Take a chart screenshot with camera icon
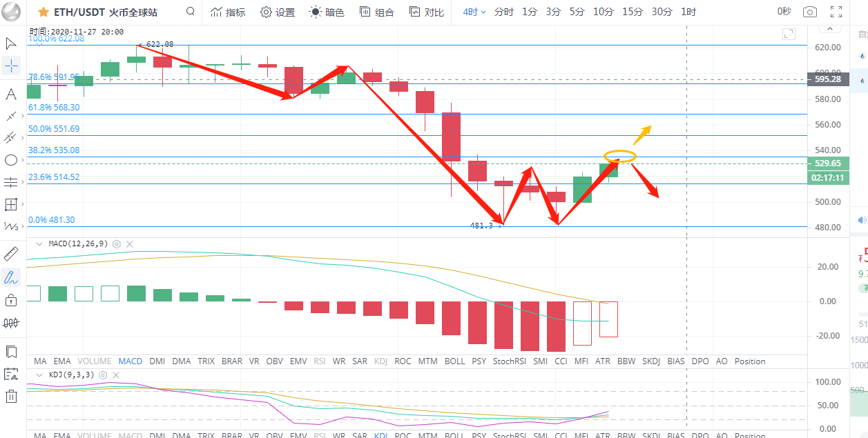 coord(809,12)
